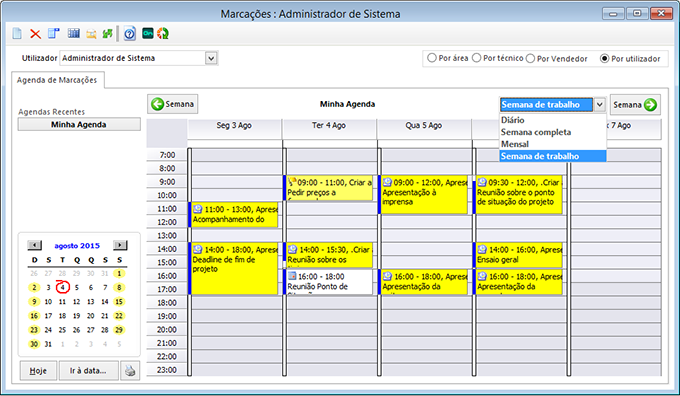Click the icon of the 14:00 - 15:30 appointment
Image resolution: width=680 pixels, height=396 pixels.
pyautogui.click(x=293, y=249)
